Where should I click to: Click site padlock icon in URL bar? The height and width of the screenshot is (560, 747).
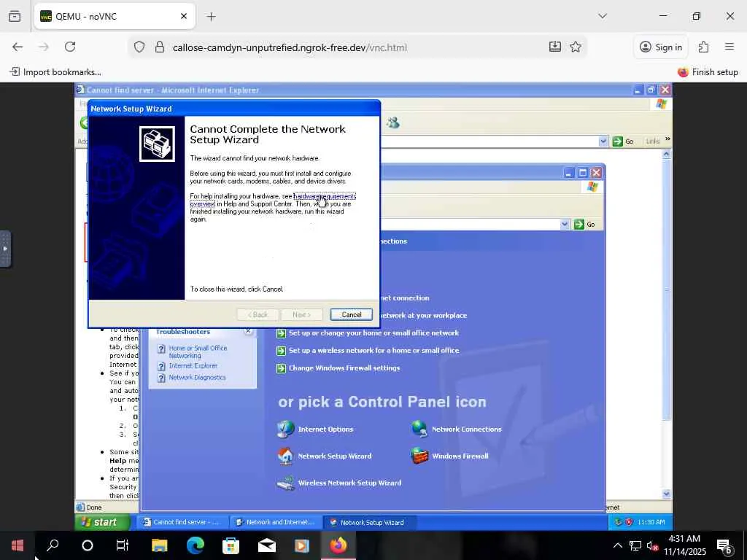(160, 47)
